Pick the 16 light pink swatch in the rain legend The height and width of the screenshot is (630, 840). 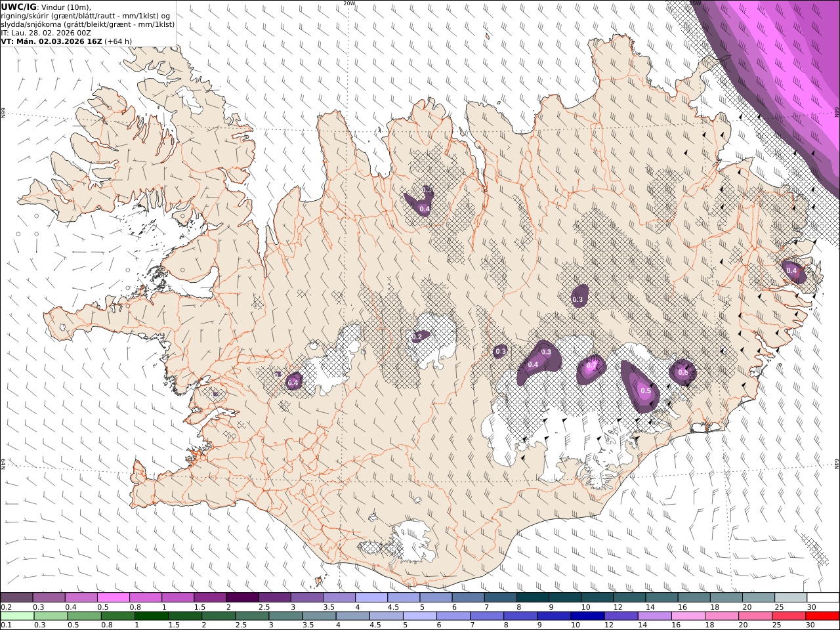688,616
